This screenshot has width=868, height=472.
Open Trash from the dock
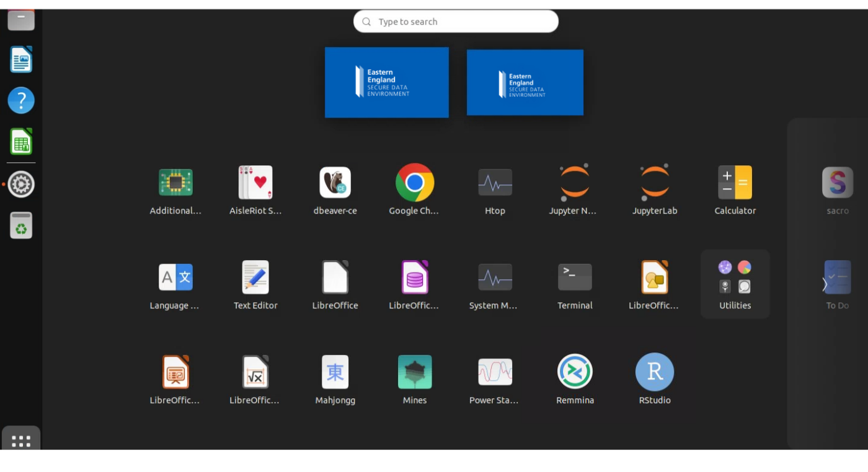tap(21, 225)
